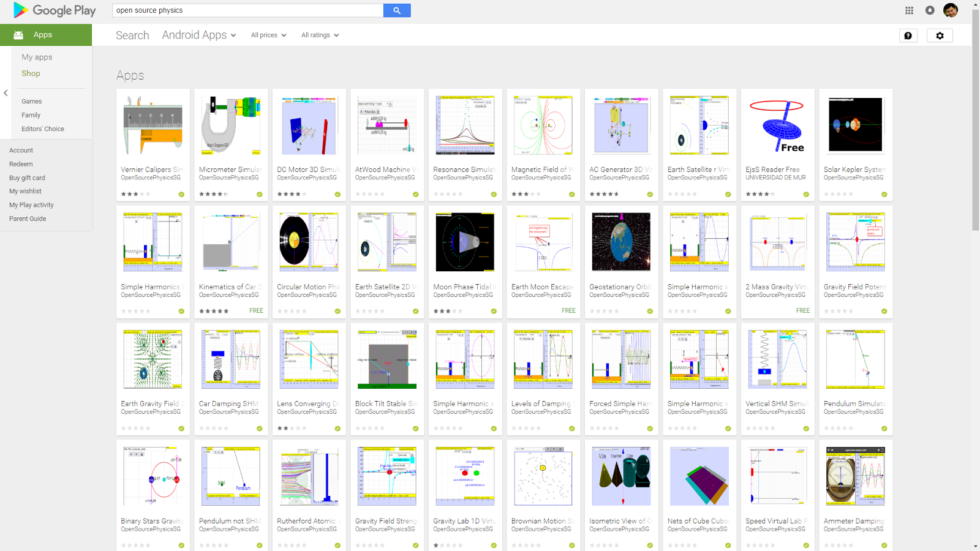Viewport: 980px width, 551px height.
Task: Open My Play activity link
Action: coord(31,205)
